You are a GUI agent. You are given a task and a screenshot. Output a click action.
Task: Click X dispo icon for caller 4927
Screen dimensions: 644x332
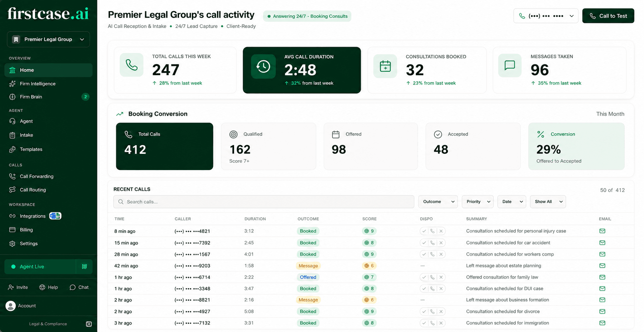pyautogui.click(x=441, y=311)
